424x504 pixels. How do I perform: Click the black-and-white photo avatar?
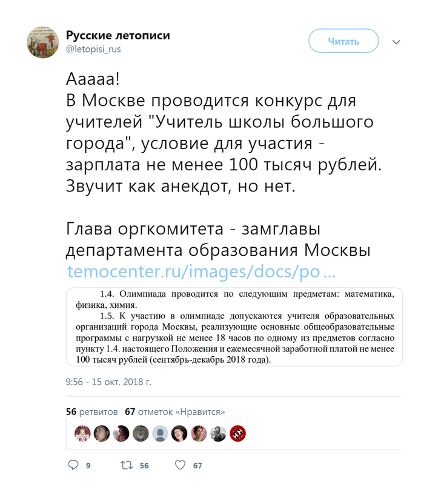pos(218,433)
